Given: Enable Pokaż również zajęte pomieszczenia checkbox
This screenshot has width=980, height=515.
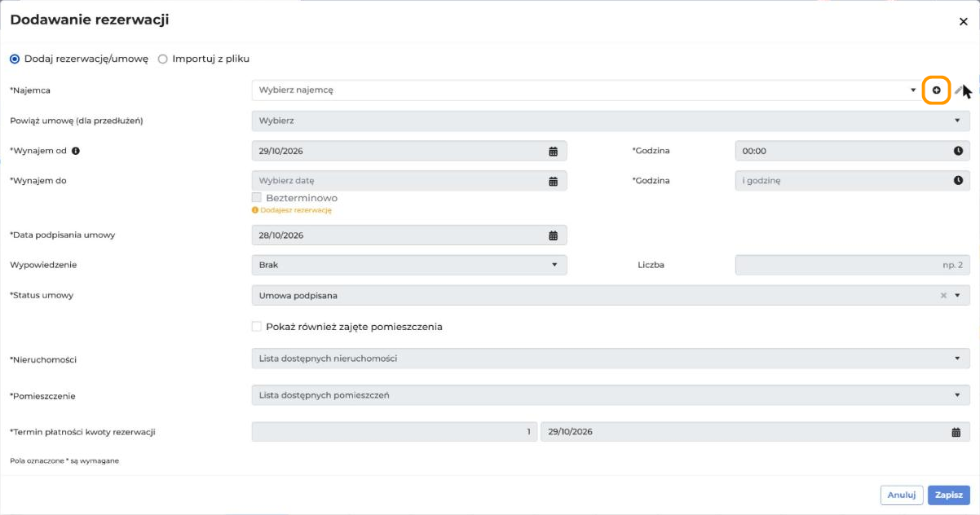Looking at the screenshot, I should click(257, 327).
